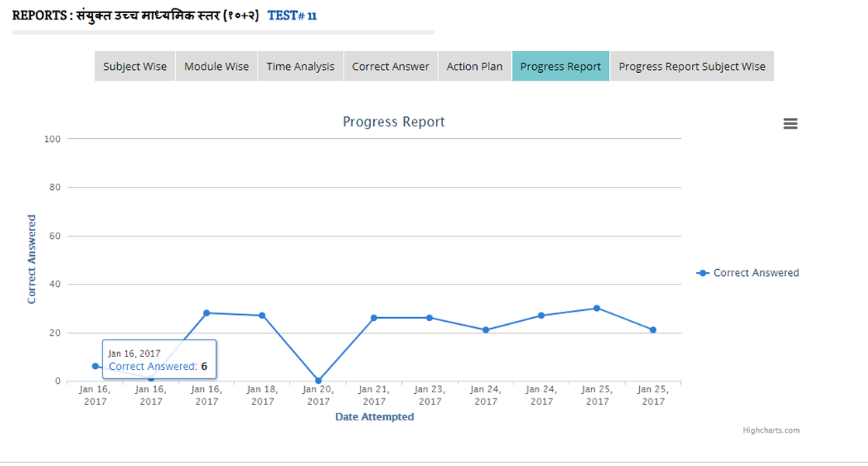Viewport: 868px width, 466px height.
Task: Pick the data point above Jan 21, 2017
Action: [x=374, y=318]
